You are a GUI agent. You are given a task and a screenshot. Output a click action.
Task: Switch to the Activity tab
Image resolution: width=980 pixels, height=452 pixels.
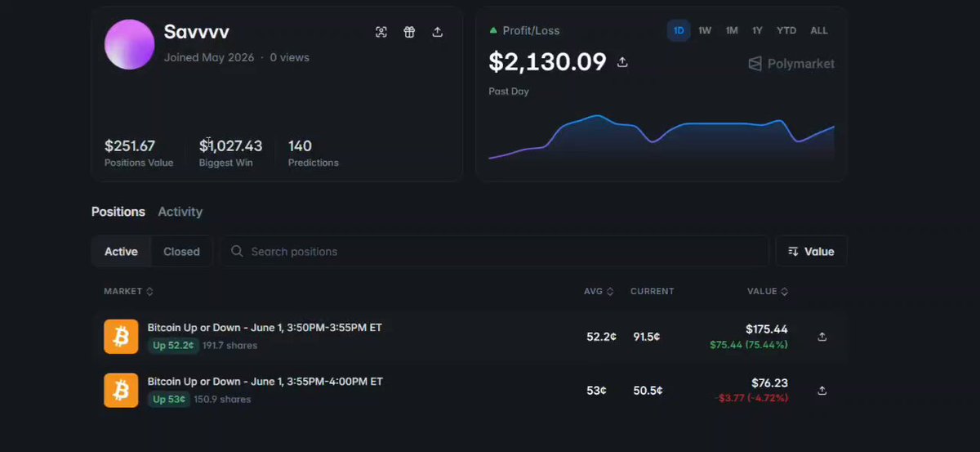pyautogui.click(x=180, y=212)
